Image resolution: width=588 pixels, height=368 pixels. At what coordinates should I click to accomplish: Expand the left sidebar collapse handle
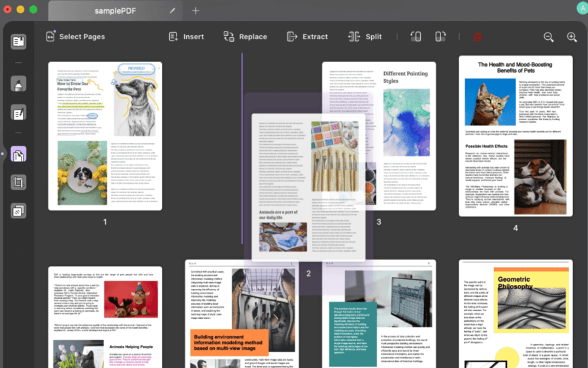[x=2, y=154]
